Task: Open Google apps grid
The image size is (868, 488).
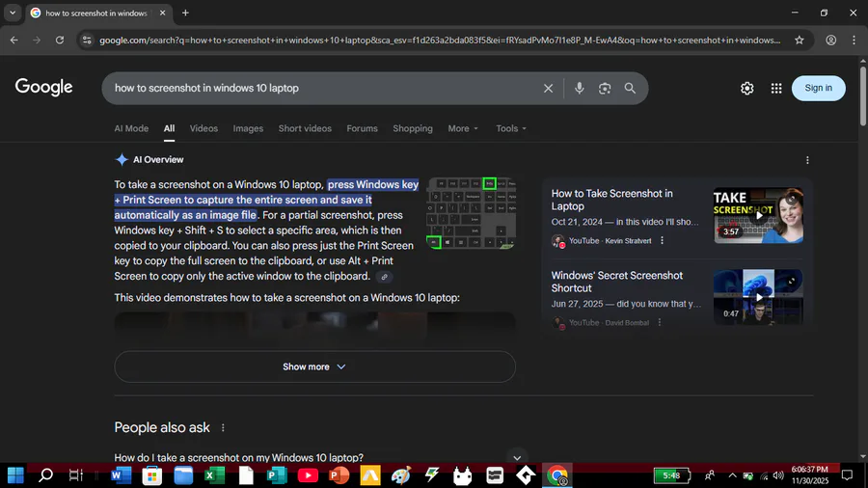Action: click(x=776, y=88)
